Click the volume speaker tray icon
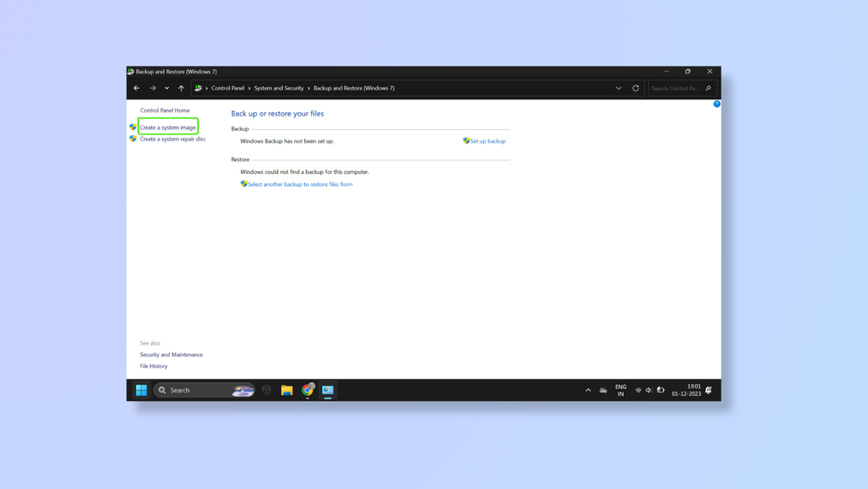This screenshot has width=868, height=489. tap(649, 390)
